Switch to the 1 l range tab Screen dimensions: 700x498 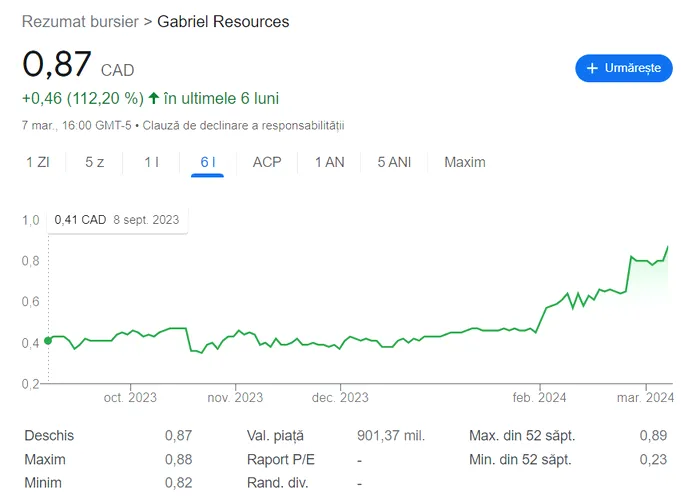point(151,162)
